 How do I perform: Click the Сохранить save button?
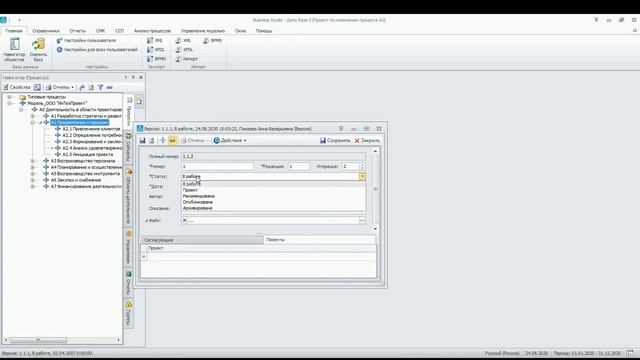tap(335, 140)
